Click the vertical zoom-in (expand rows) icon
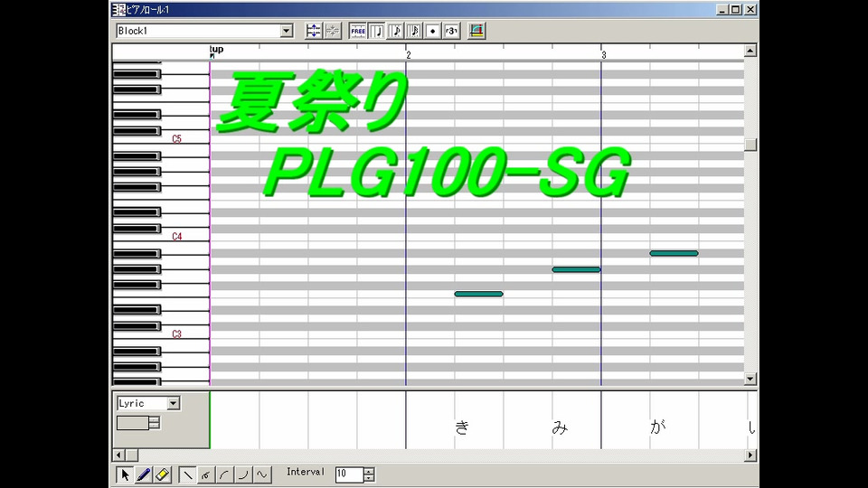 click(314, 31)
